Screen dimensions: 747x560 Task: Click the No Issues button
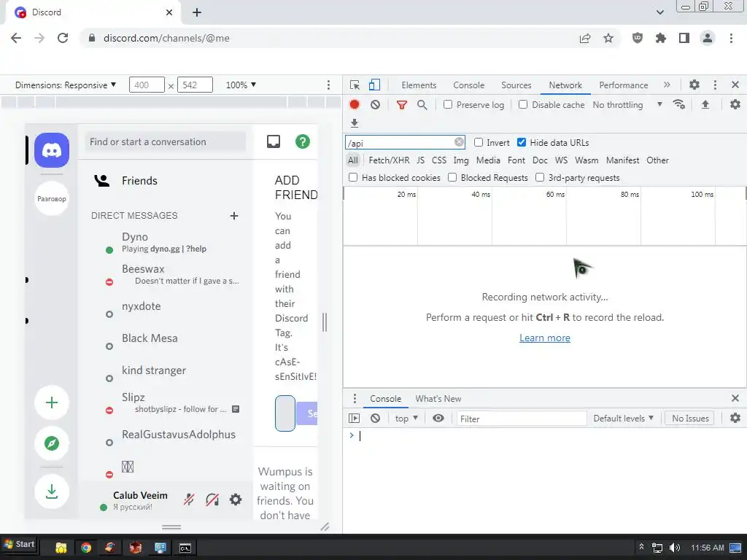pyautogui.click(x=690, y=419)
